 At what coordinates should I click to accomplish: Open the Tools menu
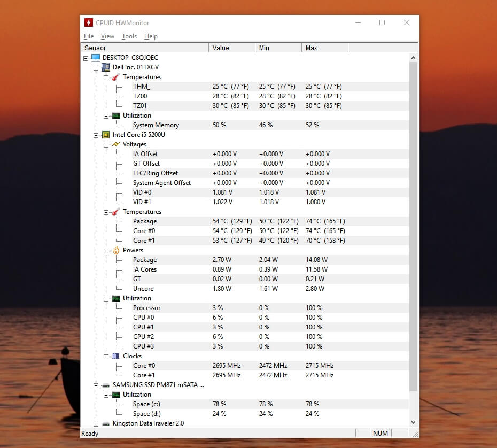tap(129, 36)
